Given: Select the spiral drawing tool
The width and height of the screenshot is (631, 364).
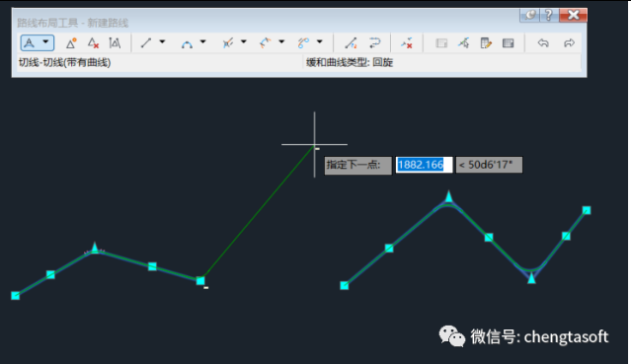Looking at the screenshot, I should tap(303, 42).
